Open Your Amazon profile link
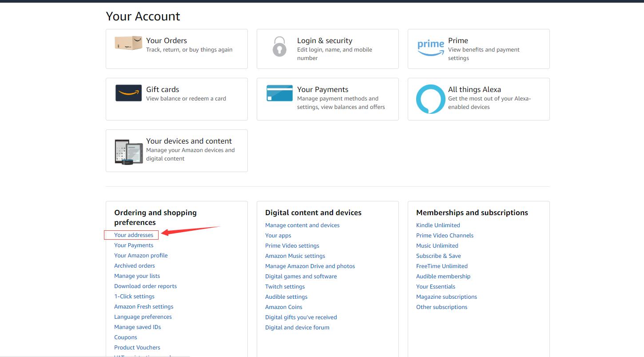The height and width of the screenshot is (357, 644). (141, 255)
